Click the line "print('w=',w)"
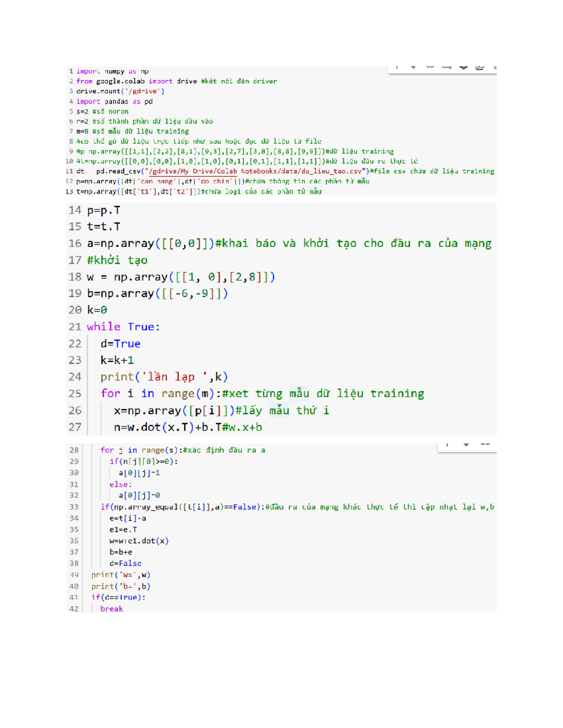 121,575
